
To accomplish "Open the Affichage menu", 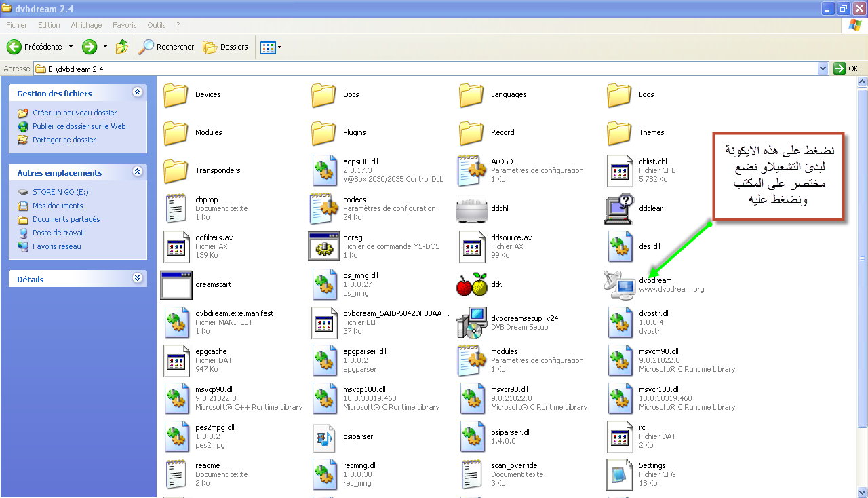I will coord(86,25).
